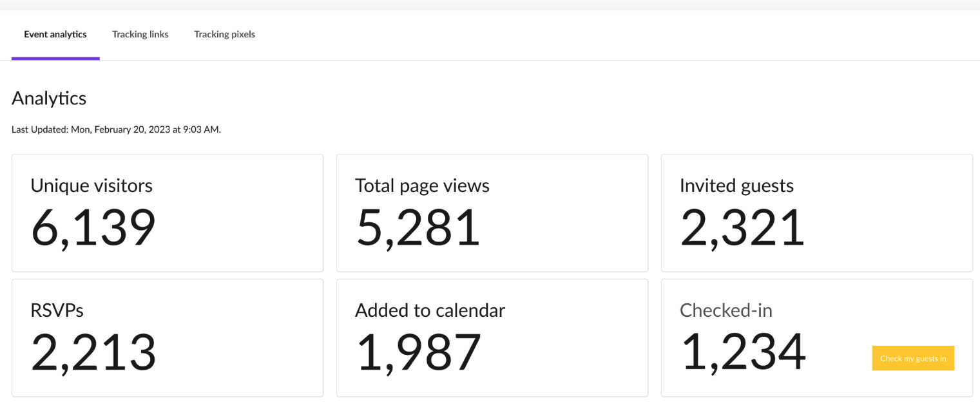Select the Total page views card

pyautogui.click(x=492, y=213)
